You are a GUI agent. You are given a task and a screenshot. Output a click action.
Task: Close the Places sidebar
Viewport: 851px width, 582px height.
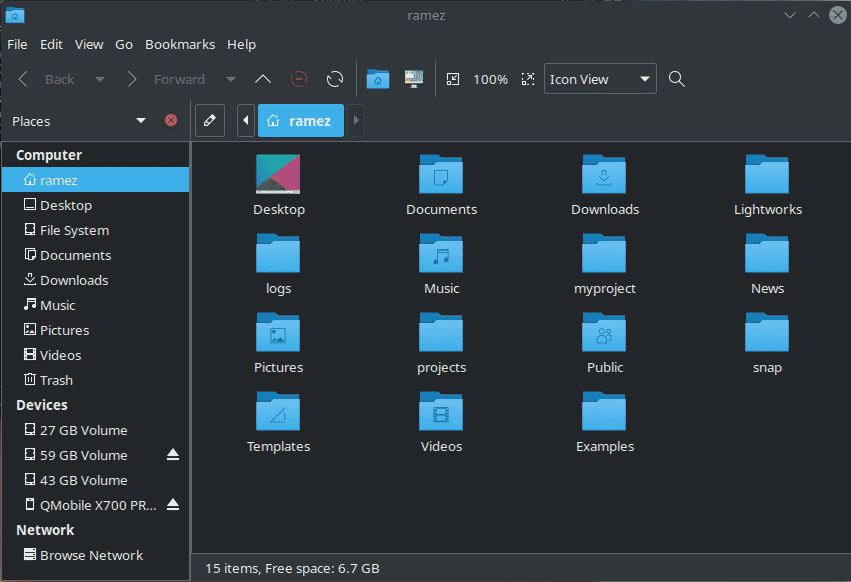tap(171, 121)
